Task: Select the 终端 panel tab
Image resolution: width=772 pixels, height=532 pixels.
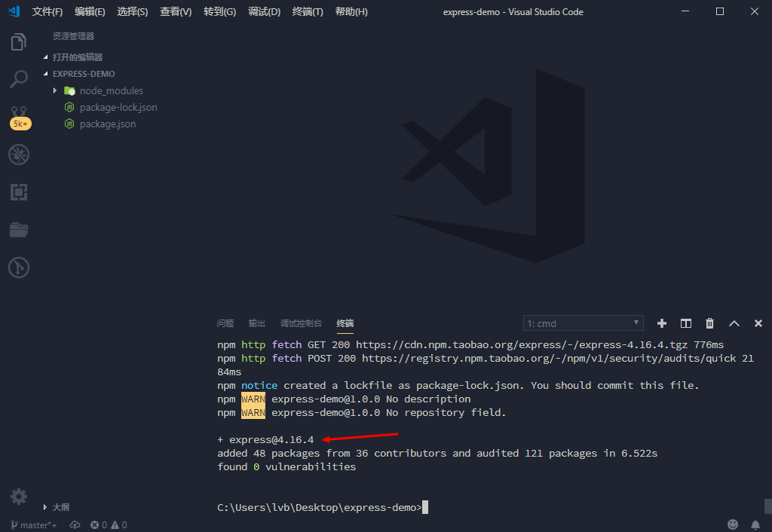Action: pos(345,323)
